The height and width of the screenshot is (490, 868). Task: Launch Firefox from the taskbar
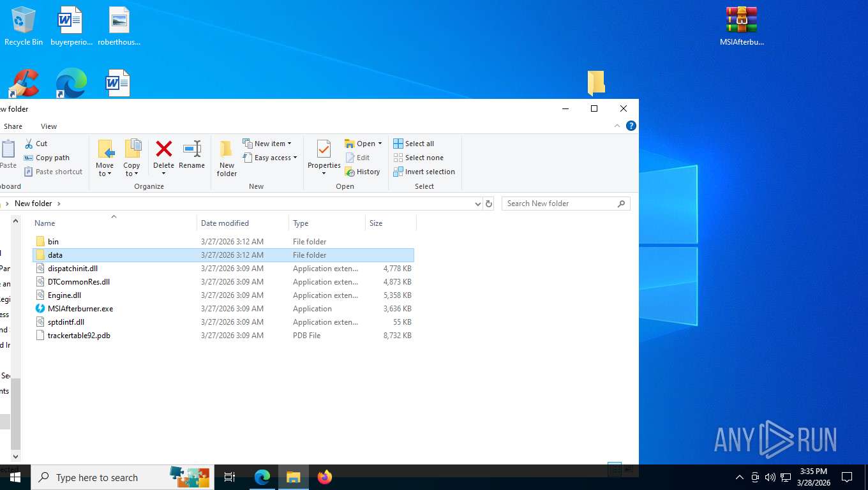point(325,477)
